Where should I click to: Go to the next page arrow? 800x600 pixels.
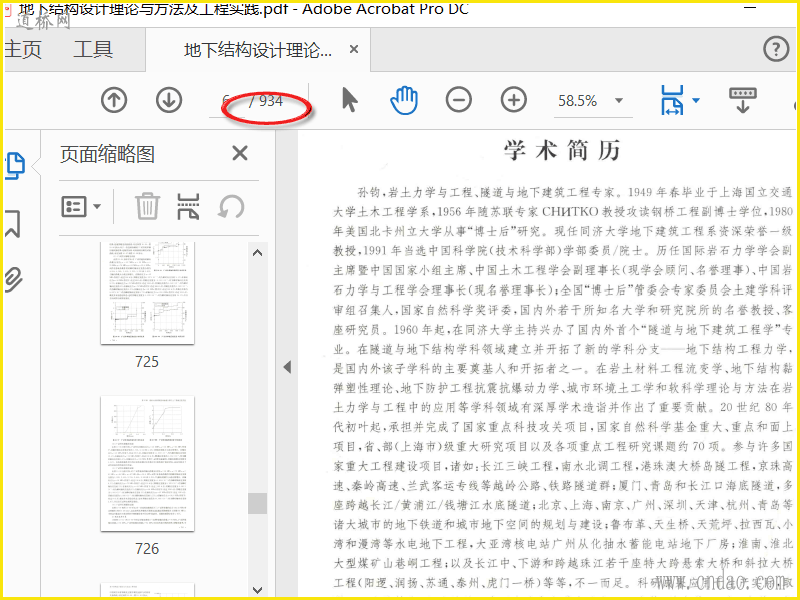[169, 101]
